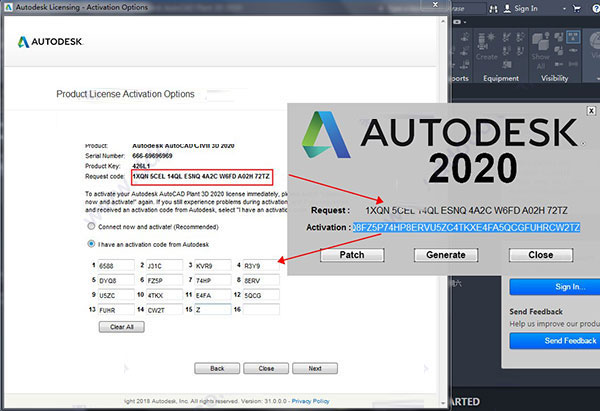Select I have an activation code option
The height and width of the screenshot is (411, 600).
point(91,244)
